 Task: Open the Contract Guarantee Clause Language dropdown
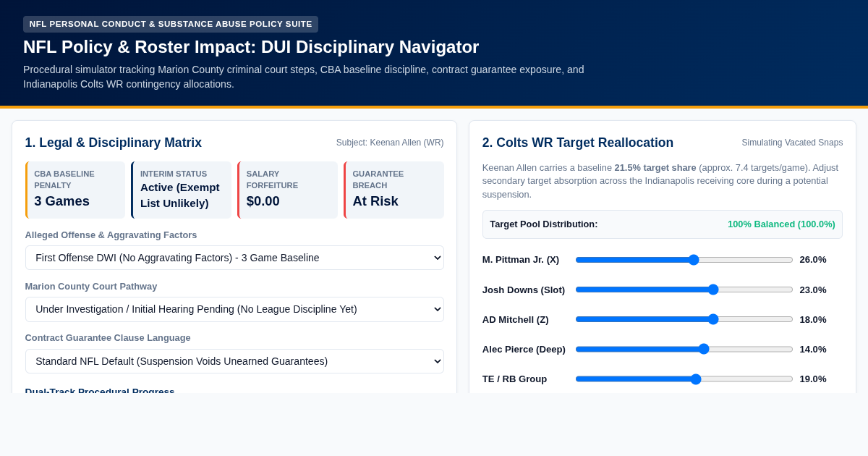(x=234, y=361)
